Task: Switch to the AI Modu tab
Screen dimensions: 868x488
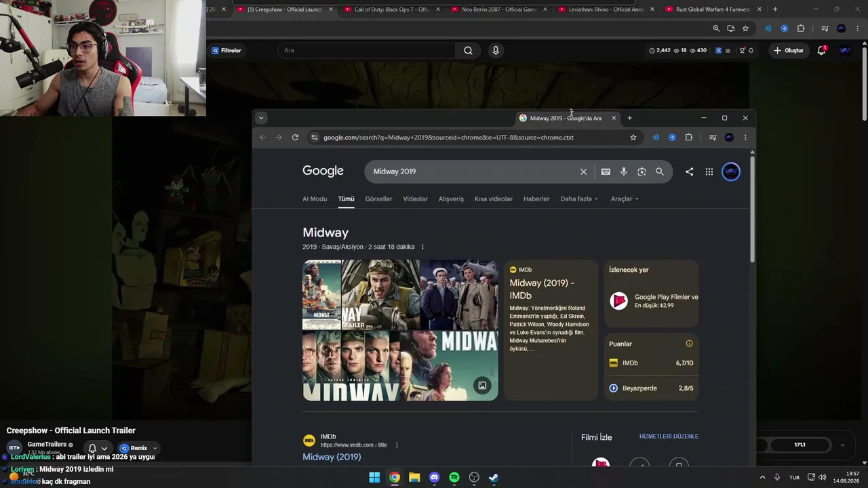Action: tap(315, 199)
